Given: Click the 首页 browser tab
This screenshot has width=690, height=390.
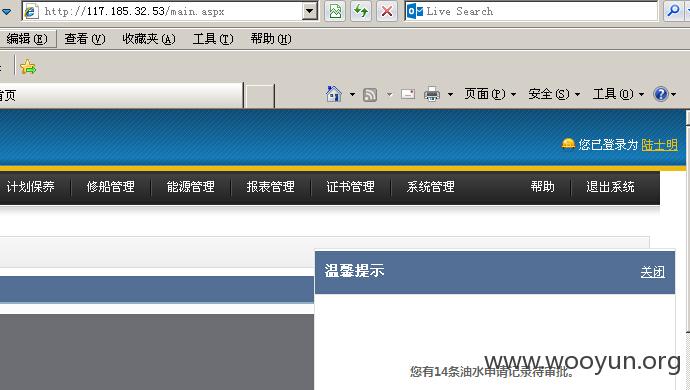Looking at the screenshot, I should tap(121, 95).
